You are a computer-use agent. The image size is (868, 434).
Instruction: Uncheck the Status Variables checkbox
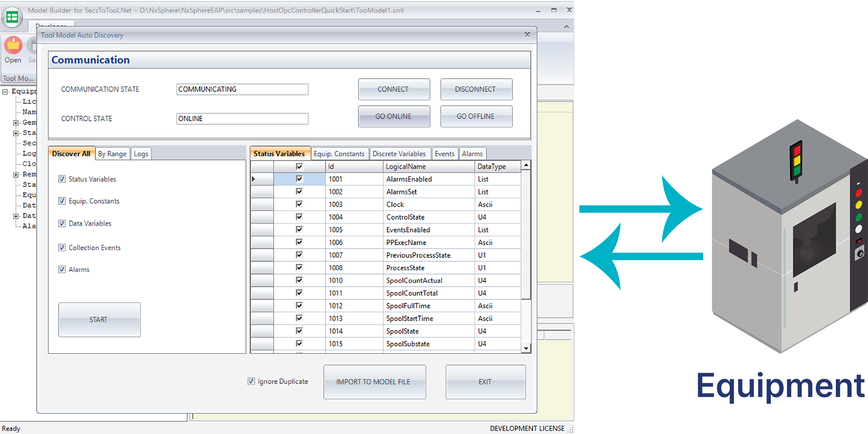62,179
